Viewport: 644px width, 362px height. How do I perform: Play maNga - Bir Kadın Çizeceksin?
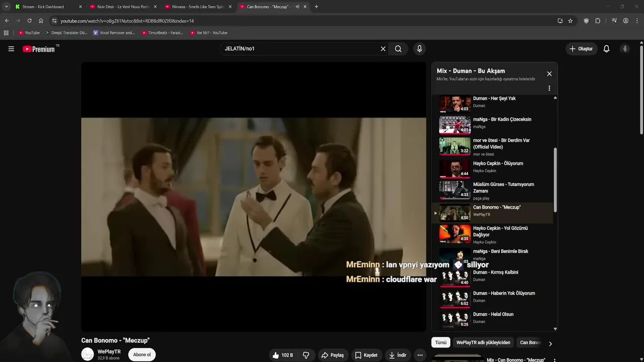[x=493, y=125]
